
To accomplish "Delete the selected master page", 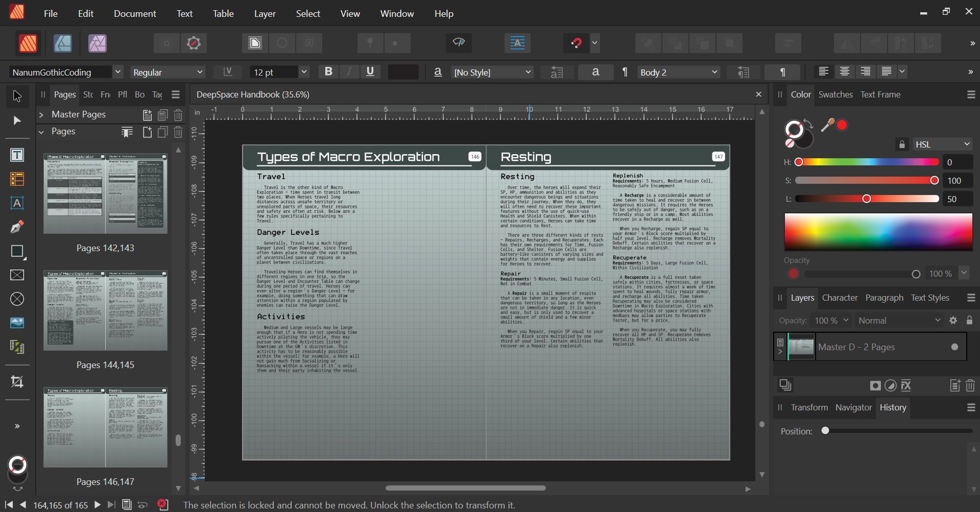I will point(178,115).
